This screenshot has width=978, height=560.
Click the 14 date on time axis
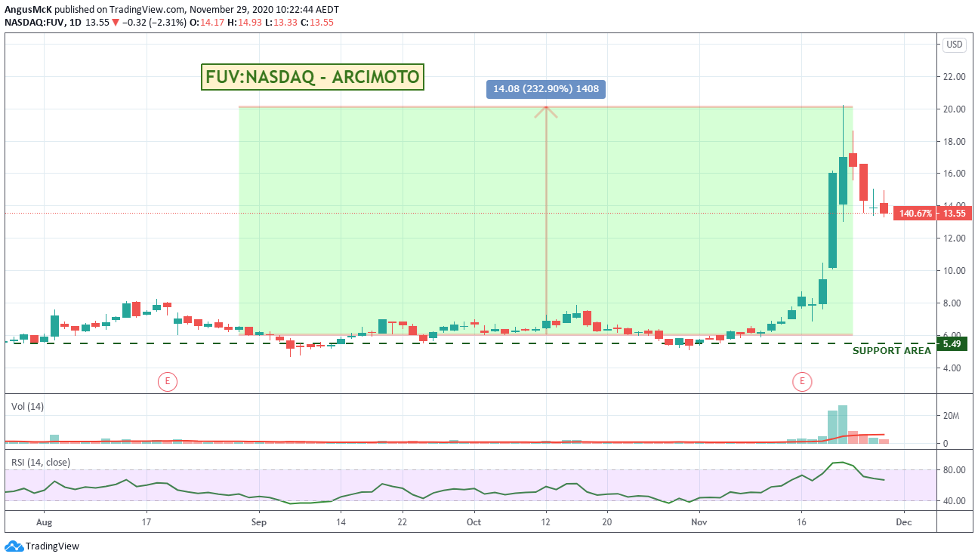click(x=341, y=522)
